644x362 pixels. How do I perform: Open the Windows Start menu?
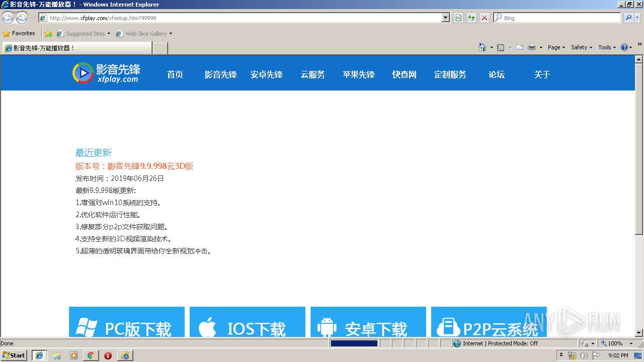tap(14, 355)
